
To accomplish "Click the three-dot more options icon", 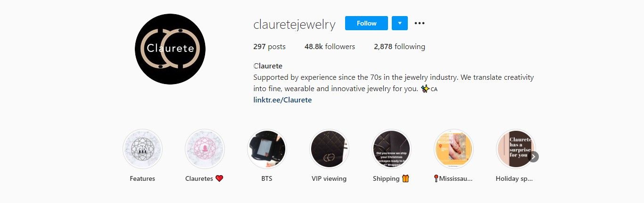I will (x=420, y=23).
